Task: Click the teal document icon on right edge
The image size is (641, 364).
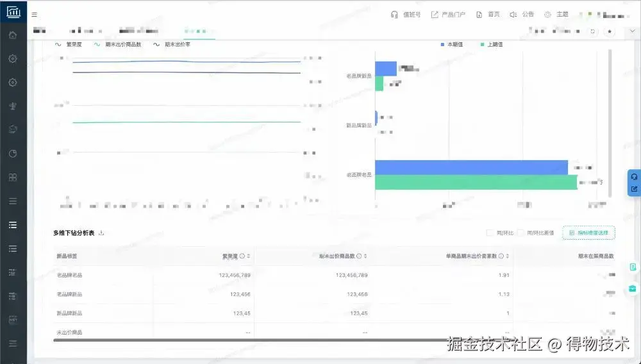Action: coord(633,267)
